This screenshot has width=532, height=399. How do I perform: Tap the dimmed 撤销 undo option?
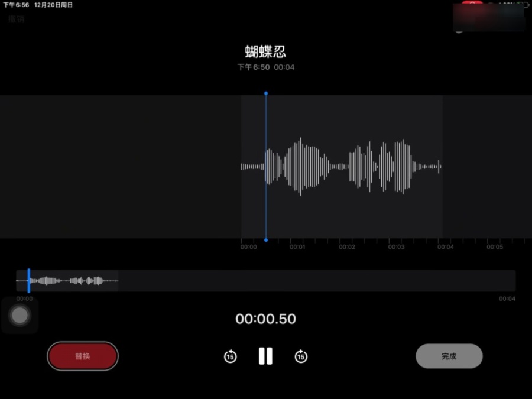[16, 19]
